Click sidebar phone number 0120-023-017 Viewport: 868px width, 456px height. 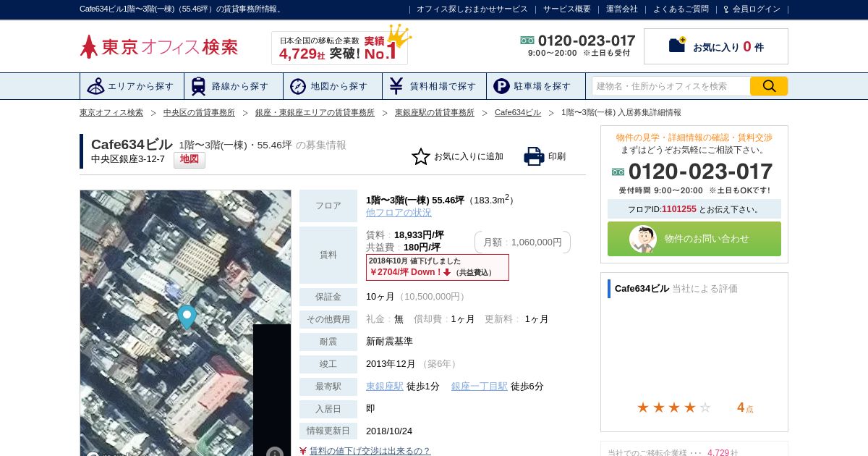click(700, 172)
